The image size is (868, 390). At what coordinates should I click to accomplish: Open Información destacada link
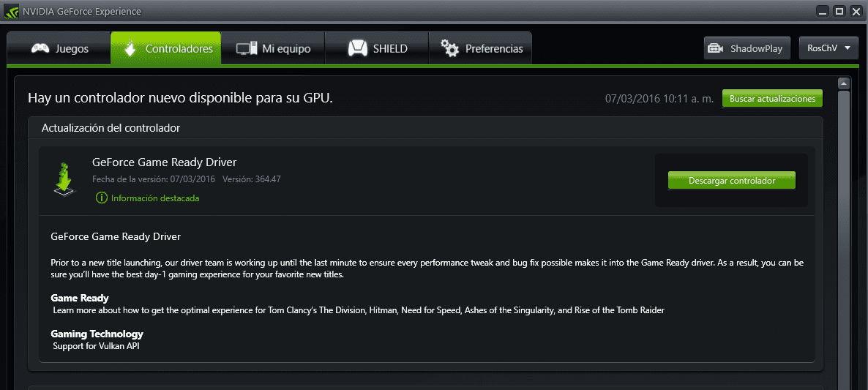[x=155, y=198]
